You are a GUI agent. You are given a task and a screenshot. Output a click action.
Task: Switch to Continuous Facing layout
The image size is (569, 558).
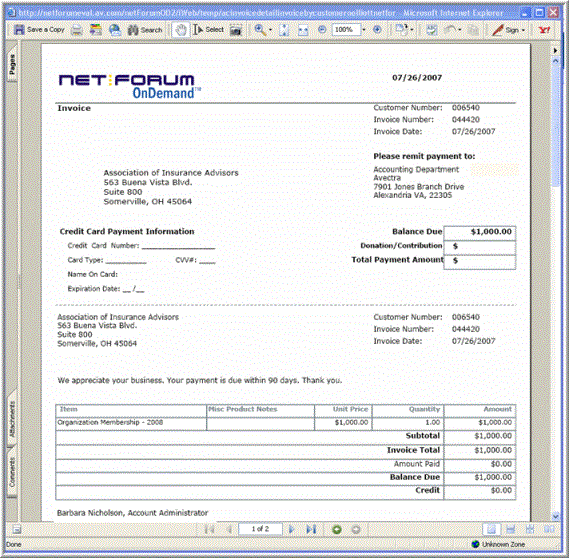pyautogui.click(x=530, y=530)
